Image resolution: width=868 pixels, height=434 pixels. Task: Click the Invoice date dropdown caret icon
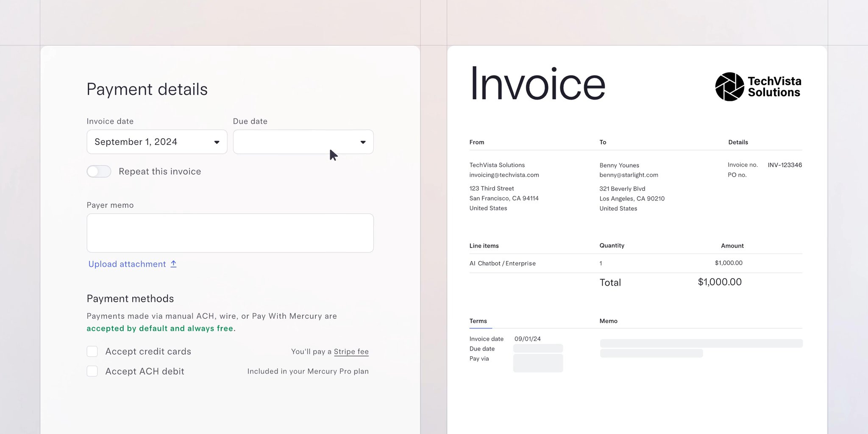click(x=217, y=142)
